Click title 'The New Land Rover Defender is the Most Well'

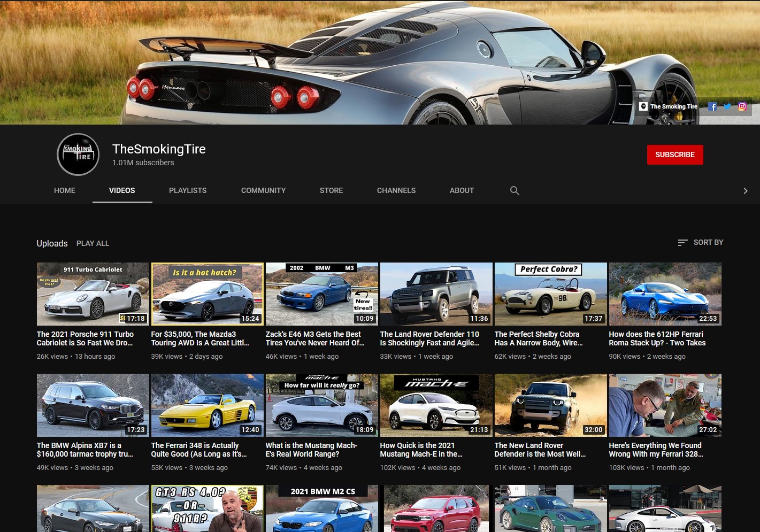[x=540, y=450]
